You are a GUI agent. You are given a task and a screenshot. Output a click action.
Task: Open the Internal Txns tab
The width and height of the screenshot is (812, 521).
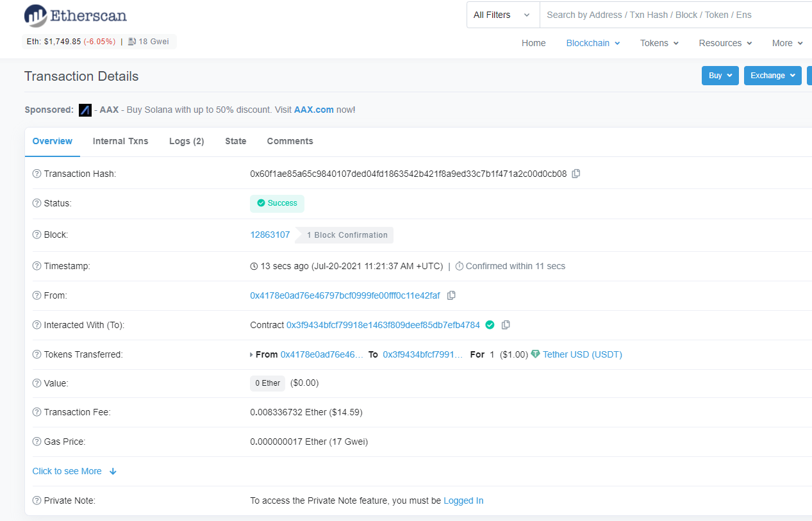coord(120,141)
